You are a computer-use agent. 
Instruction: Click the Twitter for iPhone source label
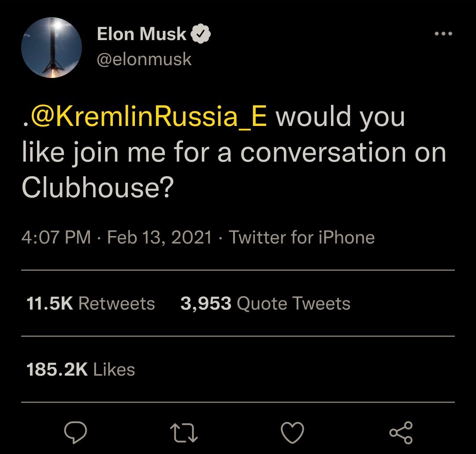click(x=302, y=238)
